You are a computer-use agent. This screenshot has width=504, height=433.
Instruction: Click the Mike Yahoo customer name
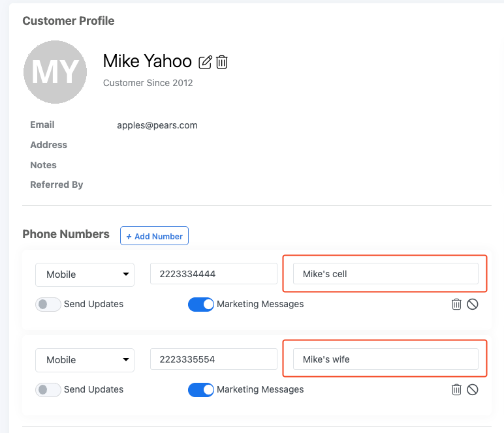click(x=148, y=61)
